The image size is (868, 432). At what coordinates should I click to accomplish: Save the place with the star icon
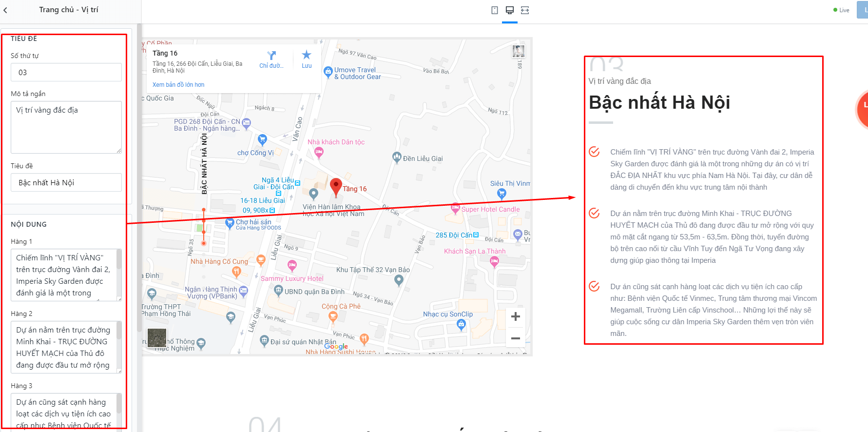point(307,55)
